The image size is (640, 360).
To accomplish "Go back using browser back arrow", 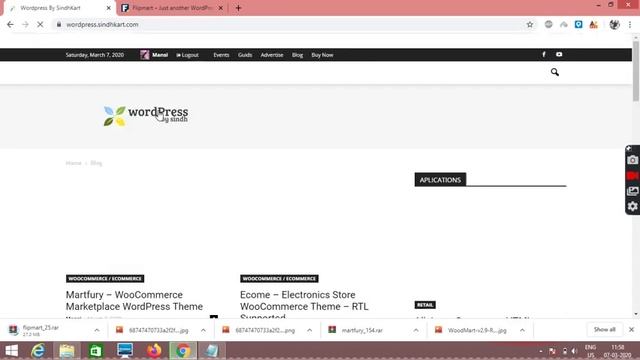I will [10, 24].
